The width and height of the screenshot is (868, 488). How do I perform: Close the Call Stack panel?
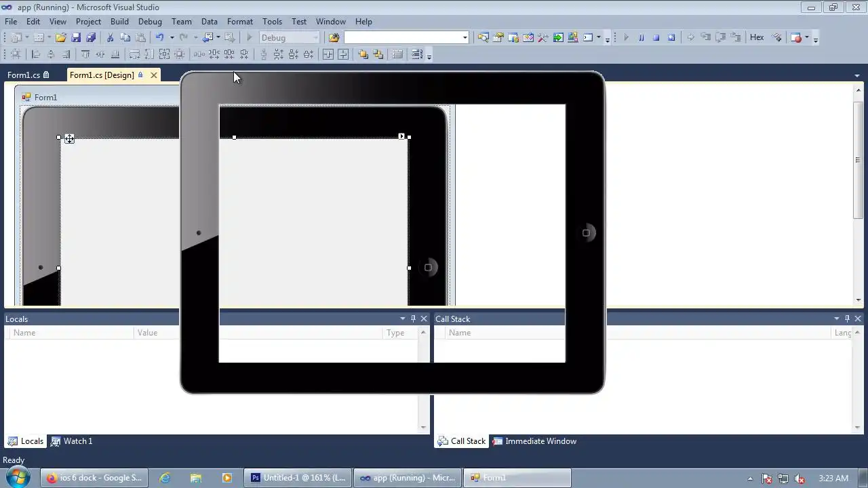tap(858, 319)
